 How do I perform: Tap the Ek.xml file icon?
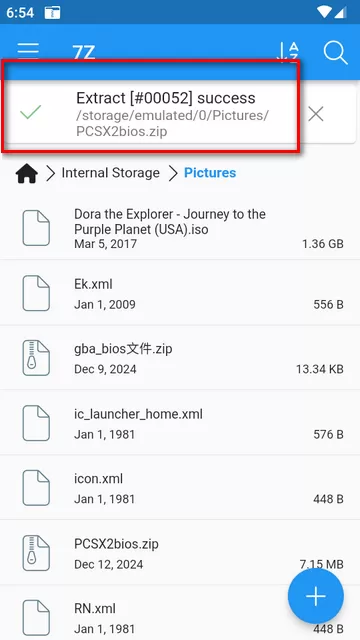click(x=36, y=293)
